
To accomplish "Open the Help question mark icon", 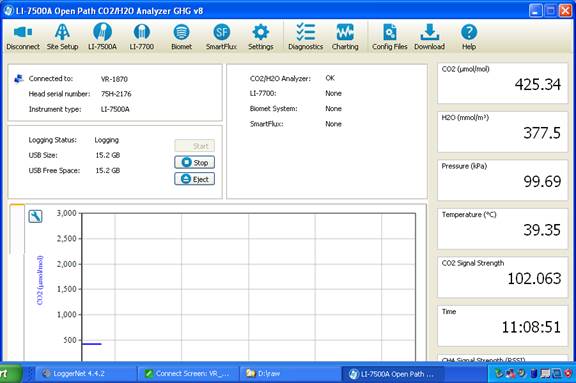I will [469, 37].
